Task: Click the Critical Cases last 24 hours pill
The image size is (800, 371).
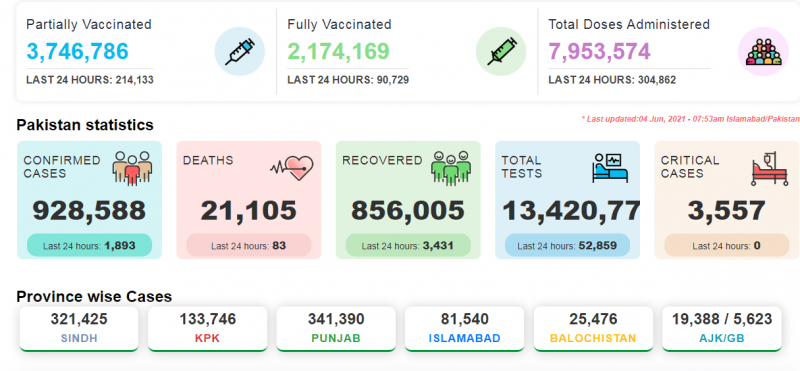Action: [x=727, y=245]
